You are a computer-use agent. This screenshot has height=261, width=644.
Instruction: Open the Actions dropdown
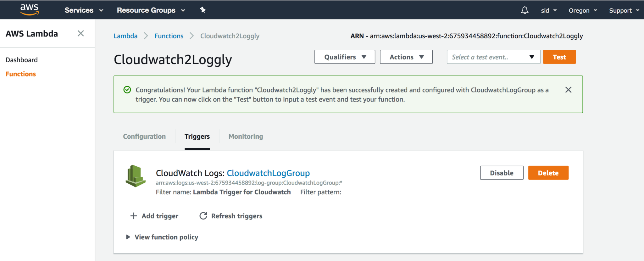406,57
